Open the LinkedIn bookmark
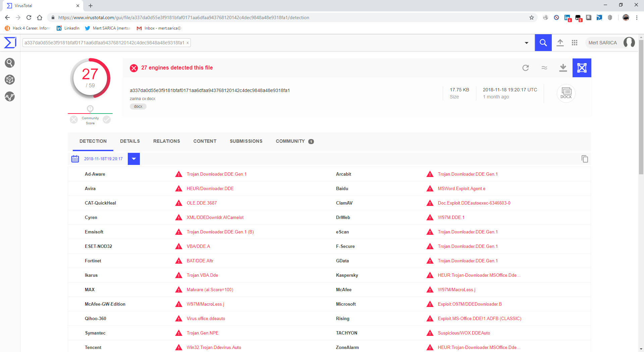644x352 pixels. [x=68, y=28]
